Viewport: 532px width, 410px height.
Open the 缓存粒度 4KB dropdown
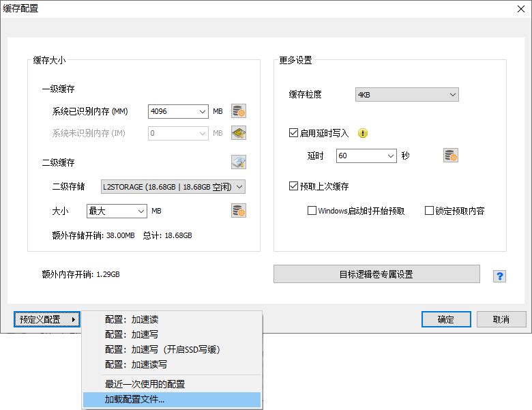(x=407, y=95)
